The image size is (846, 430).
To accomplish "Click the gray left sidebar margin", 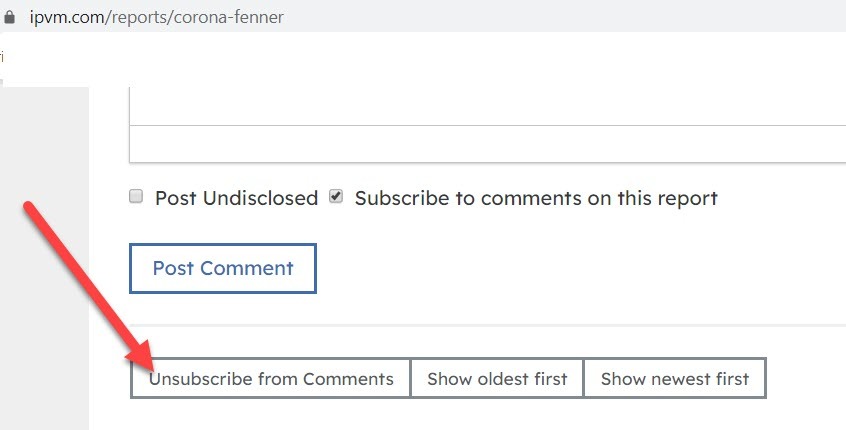I will [44, 258].
